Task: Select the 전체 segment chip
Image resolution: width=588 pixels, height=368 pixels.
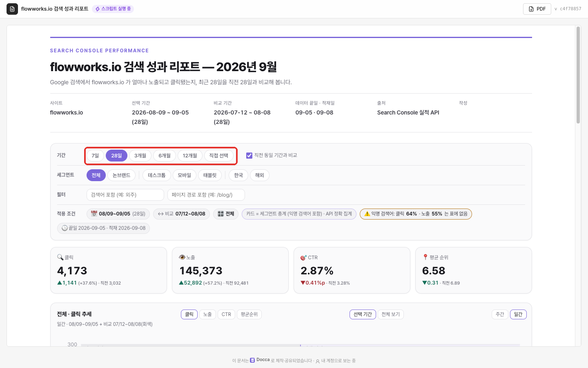Action: click(96, 175)
